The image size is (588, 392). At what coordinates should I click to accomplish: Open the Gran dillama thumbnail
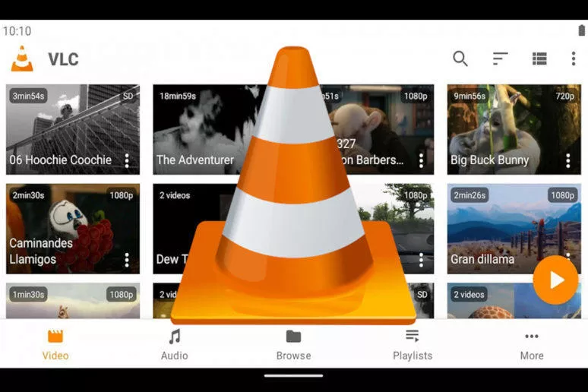point(514,229)
